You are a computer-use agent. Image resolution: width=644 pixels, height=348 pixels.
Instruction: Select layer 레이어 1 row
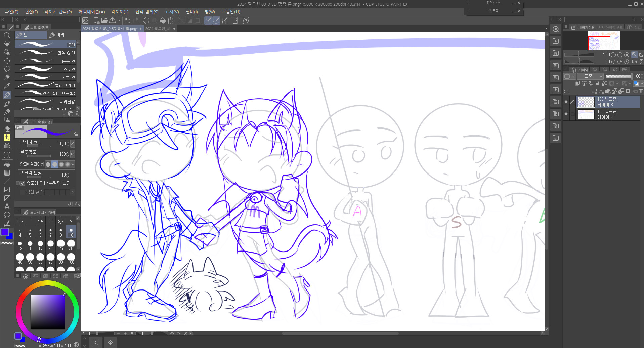[608, 114]
